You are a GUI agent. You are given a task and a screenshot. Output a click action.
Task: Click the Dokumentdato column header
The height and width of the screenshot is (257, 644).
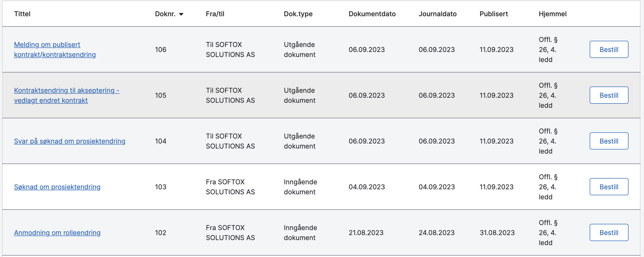(x=372, y=14)
